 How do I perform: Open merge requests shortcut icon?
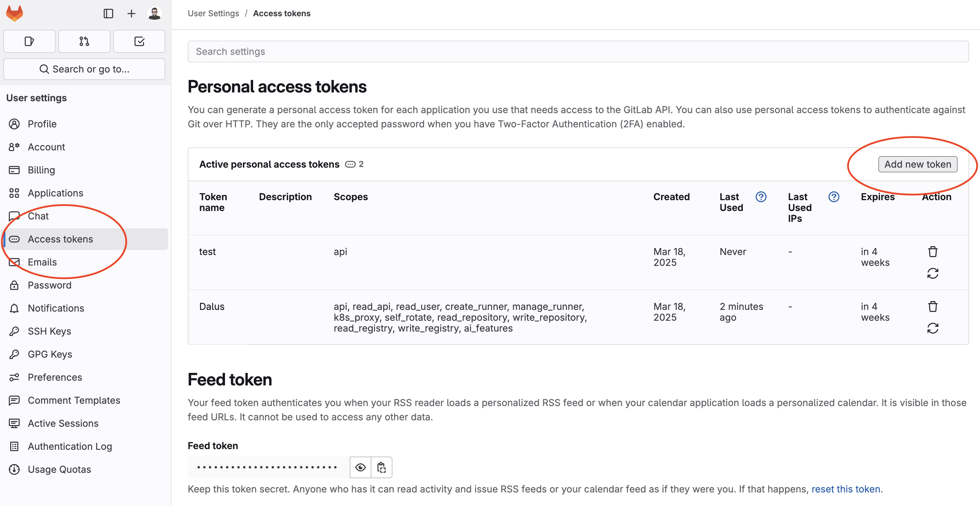coord(84,41)
